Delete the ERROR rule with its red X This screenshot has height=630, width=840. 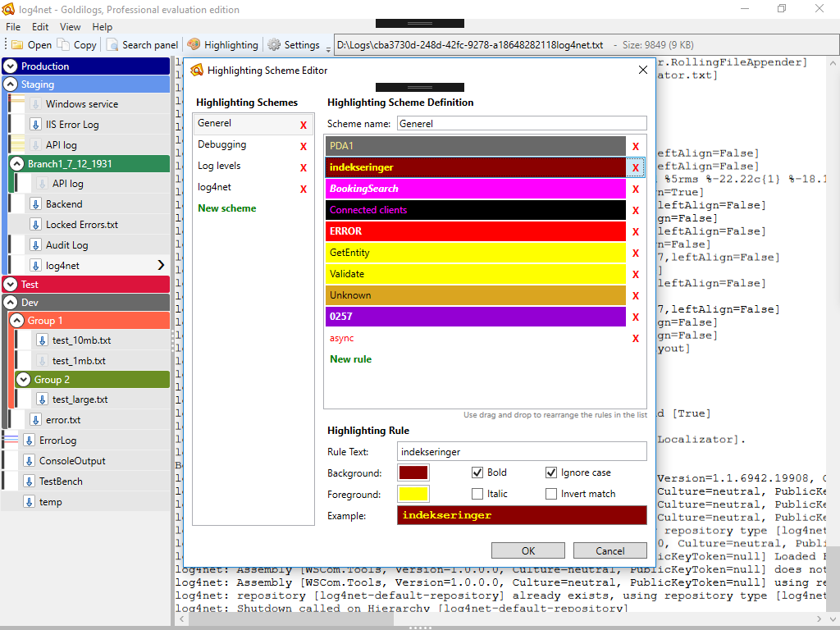pyautogui.click(x=636, y=231)
